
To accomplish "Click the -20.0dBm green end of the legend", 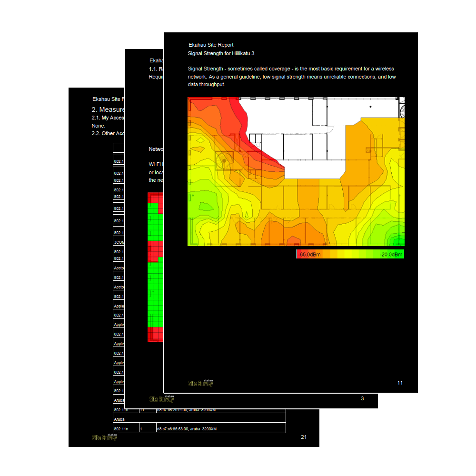I will tap(391, 254).
